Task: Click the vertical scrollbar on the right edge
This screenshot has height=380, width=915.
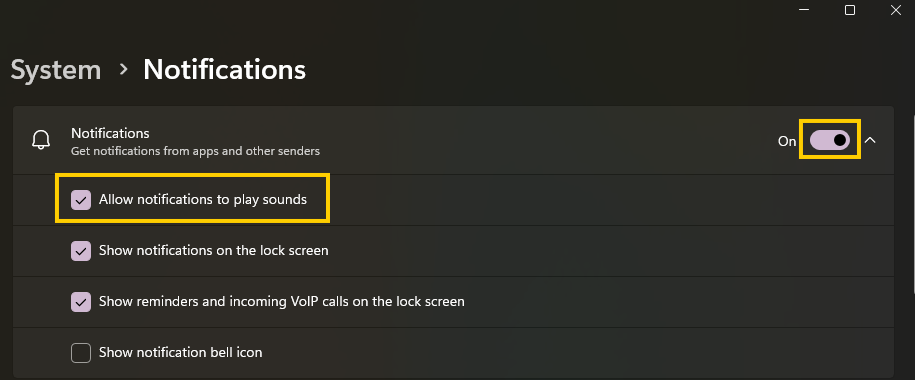Action: click(912, 204)
